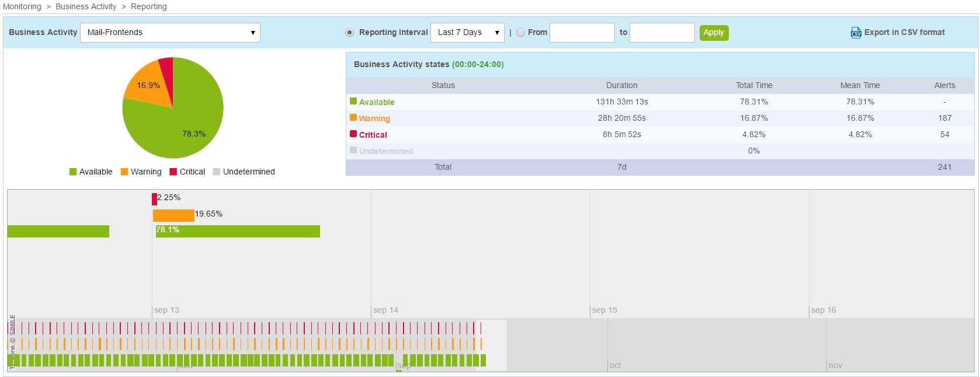This screenshot has height=377, width=980.
Task: Open the Business Activity Mail-Frontends dropdown
Action: pos(170,33)
